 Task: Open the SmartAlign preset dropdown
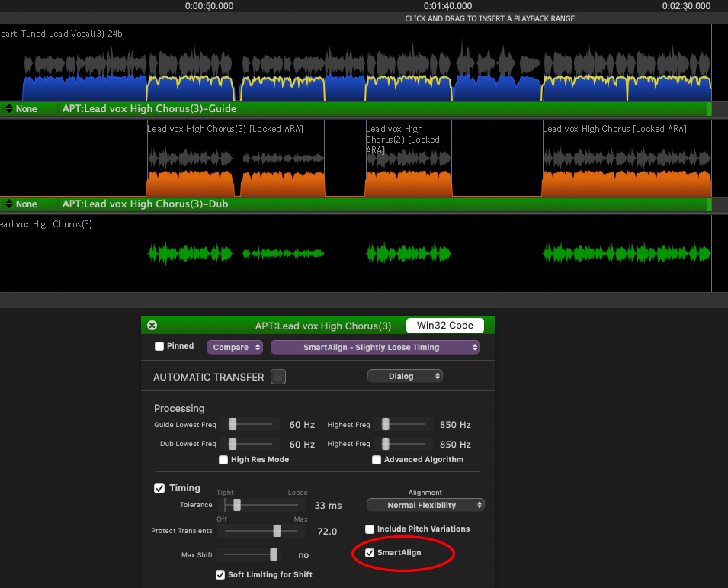tap(375, 348)
